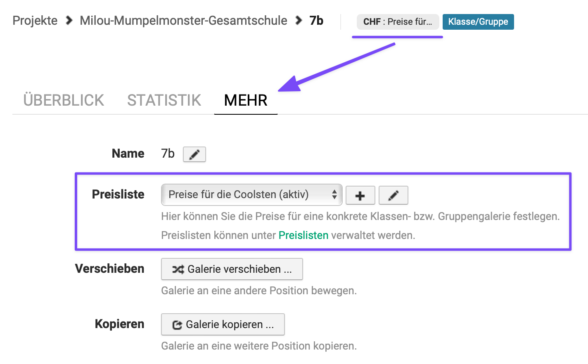588x364 pixels.
Task: Go to Projekte in the breadcrumb
Action: [35, 21]
